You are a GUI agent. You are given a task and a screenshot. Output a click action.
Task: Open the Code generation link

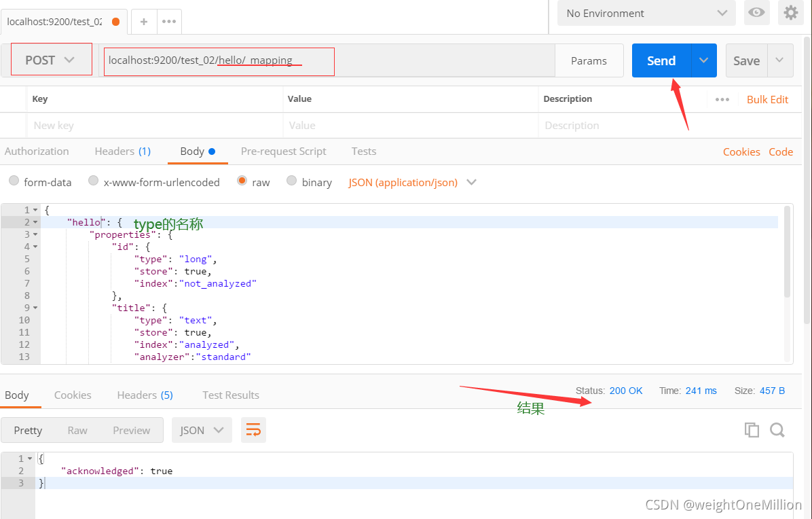(780, 151)
